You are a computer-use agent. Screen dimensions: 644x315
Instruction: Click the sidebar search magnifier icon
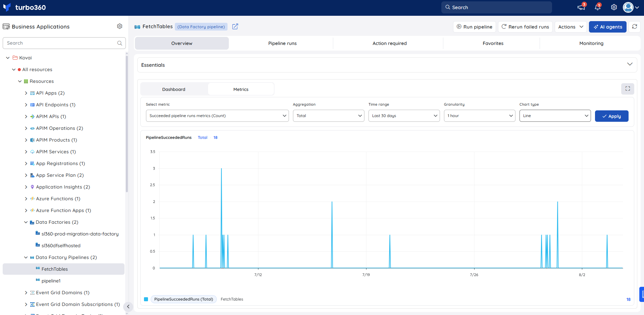coord(120,43)
